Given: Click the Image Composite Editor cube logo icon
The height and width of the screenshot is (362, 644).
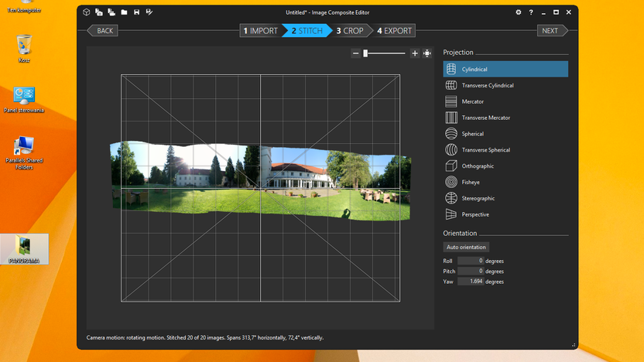Looking at the screenshot, I should point(86,12).
